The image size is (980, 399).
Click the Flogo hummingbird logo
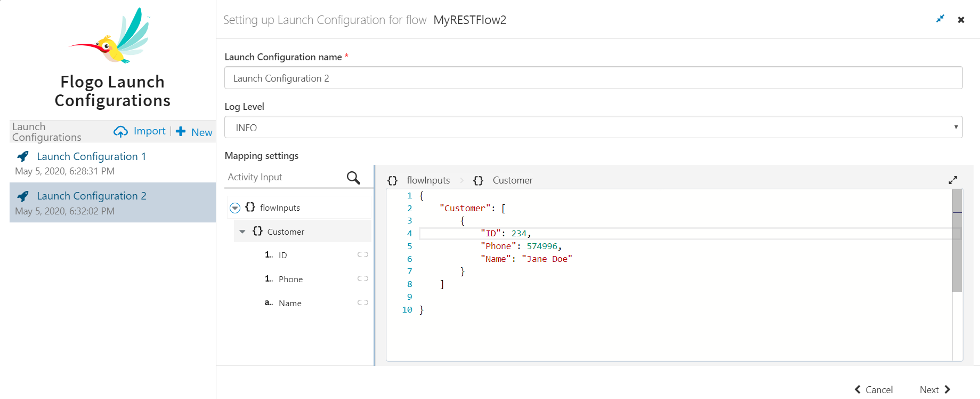tap(110, 36)
